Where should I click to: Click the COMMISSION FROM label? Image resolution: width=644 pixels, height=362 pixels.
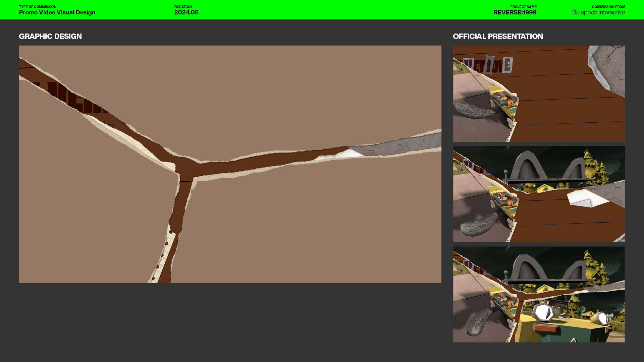coord(608,7)
